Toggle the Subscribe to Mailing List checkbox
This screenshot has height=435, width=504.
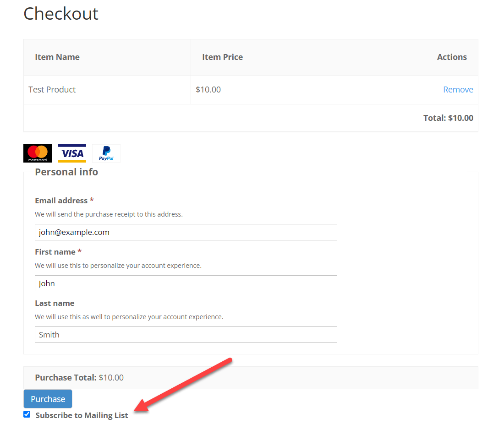tap(27, 414)
